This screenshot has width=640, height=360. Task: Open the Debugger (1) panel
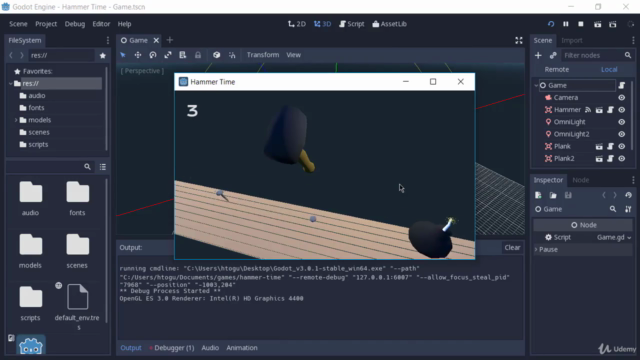[171, 348]
